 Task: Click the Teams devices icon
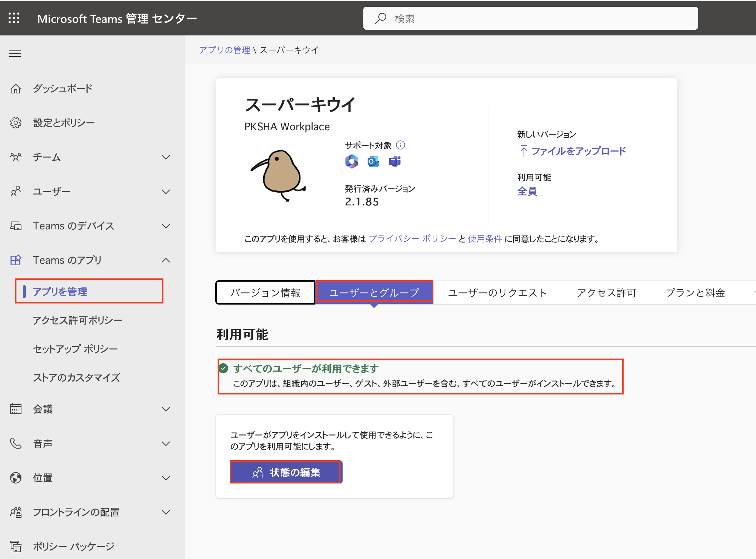(15, 226)
